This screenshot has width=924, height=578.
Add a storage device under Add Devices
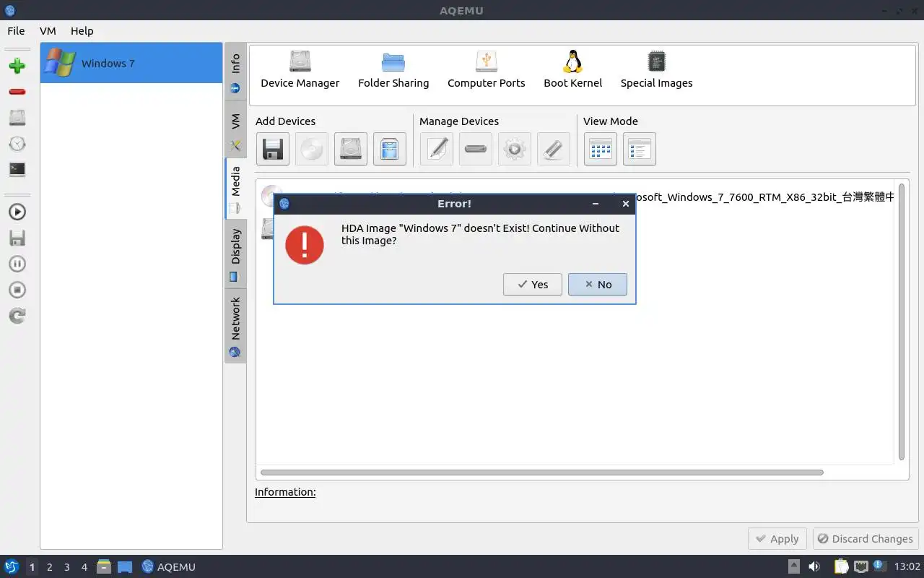tap(390, 149)
